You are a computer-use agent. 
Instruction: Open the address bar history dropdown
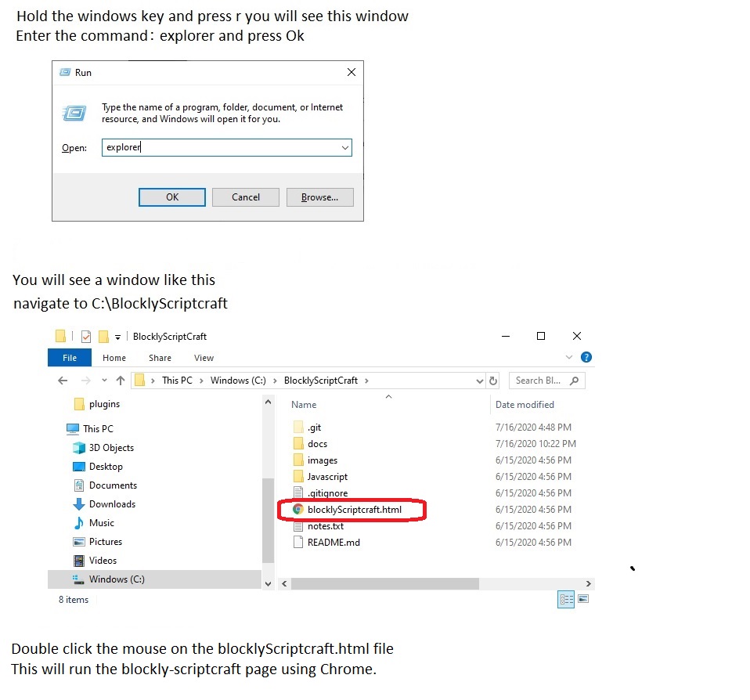480,381
